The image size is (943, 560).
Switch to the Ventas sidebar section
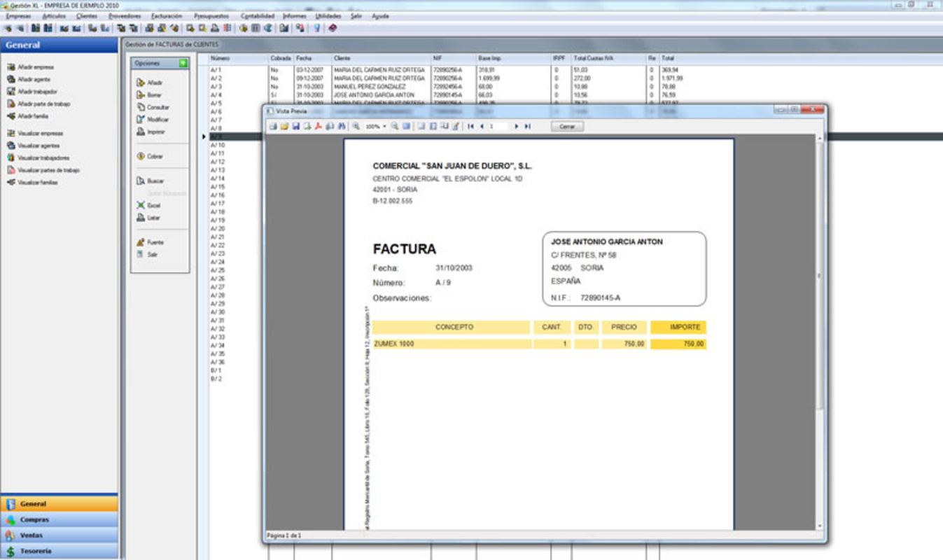pyautogui.click(x=59, y=535)
